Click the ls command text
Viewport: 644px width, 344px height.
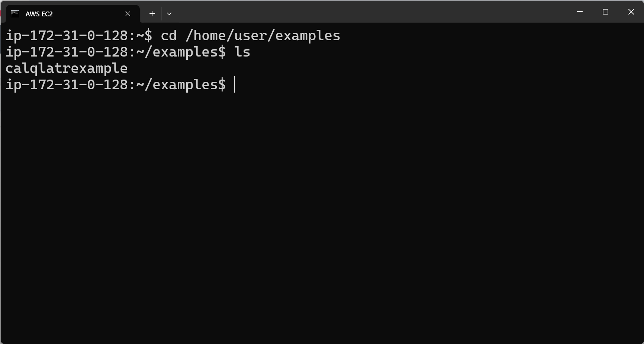[242, 52]
